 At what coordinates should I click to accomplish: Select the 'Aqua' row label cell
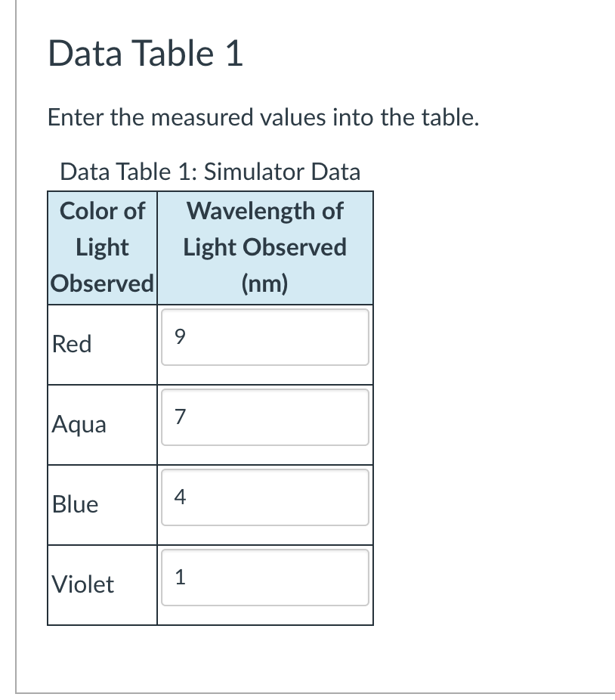[x=102, y=425]
